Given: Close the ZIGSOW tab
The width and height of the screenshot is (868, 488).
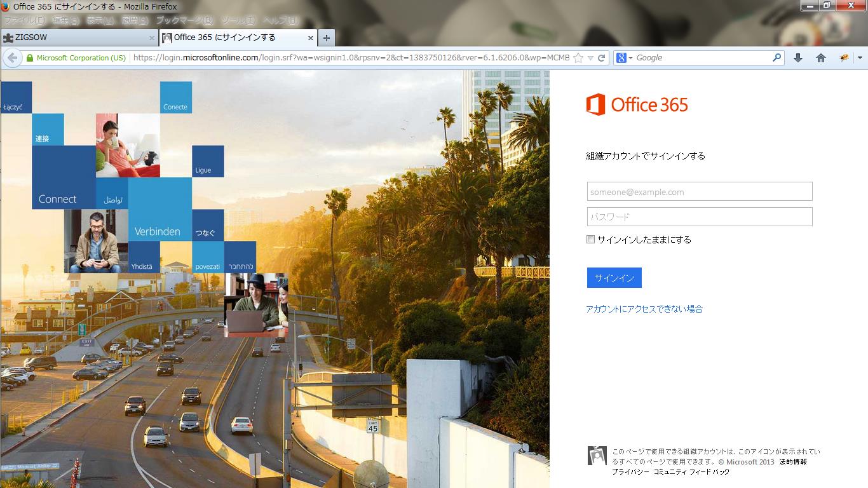Looking at the screenshot, I should [151, 38].
